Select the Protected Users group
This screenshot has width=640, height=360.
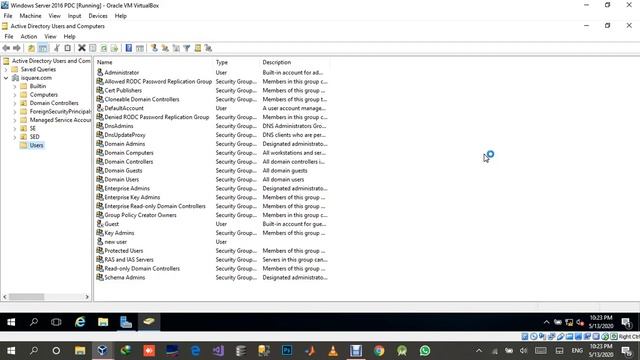[124, 251]
